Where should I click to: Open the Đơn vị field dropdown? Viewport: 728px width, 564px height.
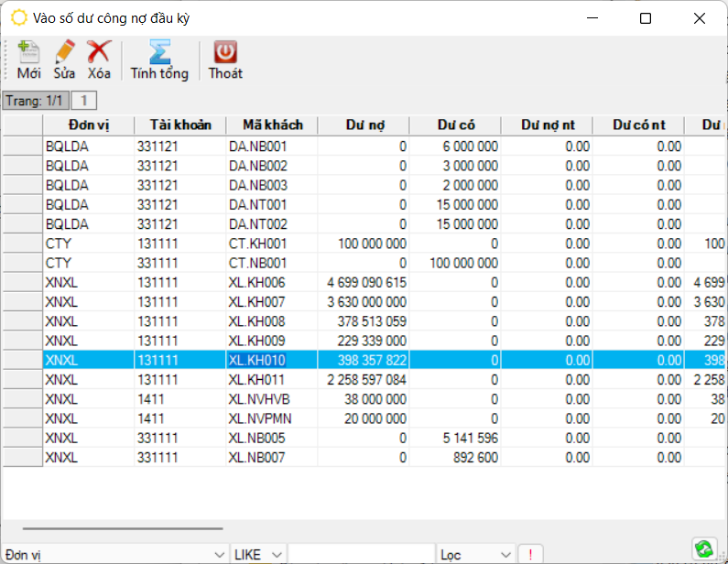click(x=218, y=555)
